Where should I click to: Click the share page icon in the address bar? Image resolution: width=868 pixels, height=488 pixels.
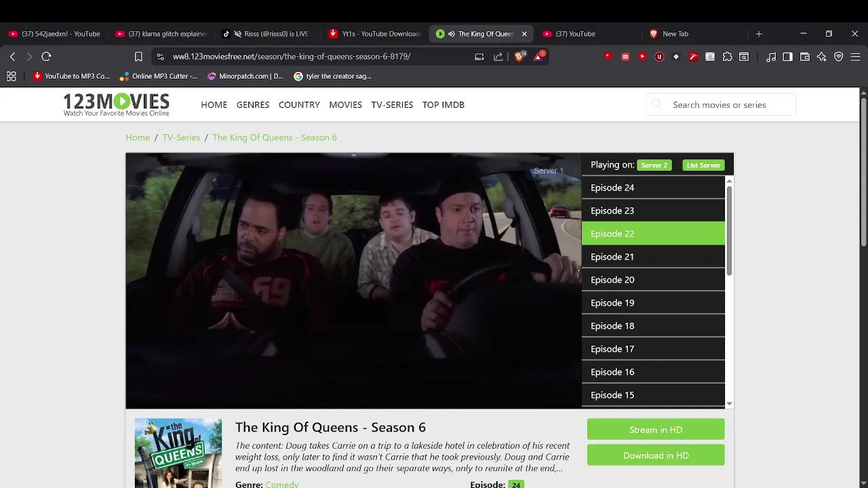[498, 57]
